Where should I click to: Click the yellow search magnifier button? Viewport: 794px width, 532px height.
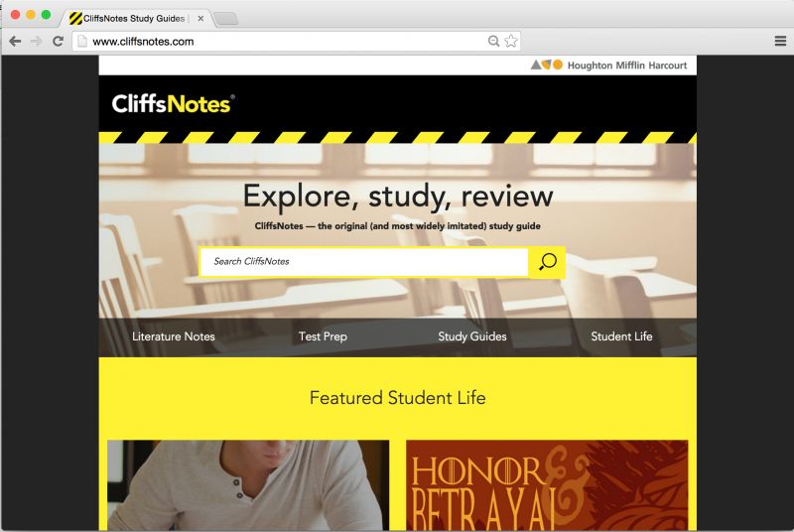click(547, 262)
